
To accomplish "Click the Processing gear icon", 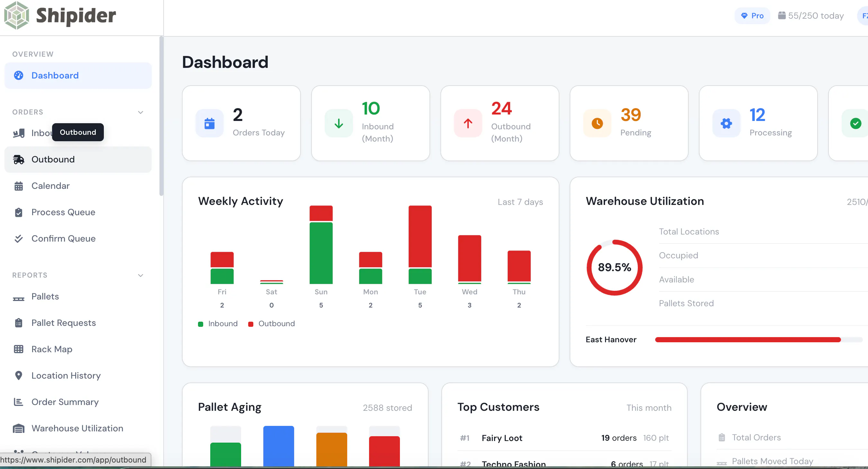I will 726,124.
